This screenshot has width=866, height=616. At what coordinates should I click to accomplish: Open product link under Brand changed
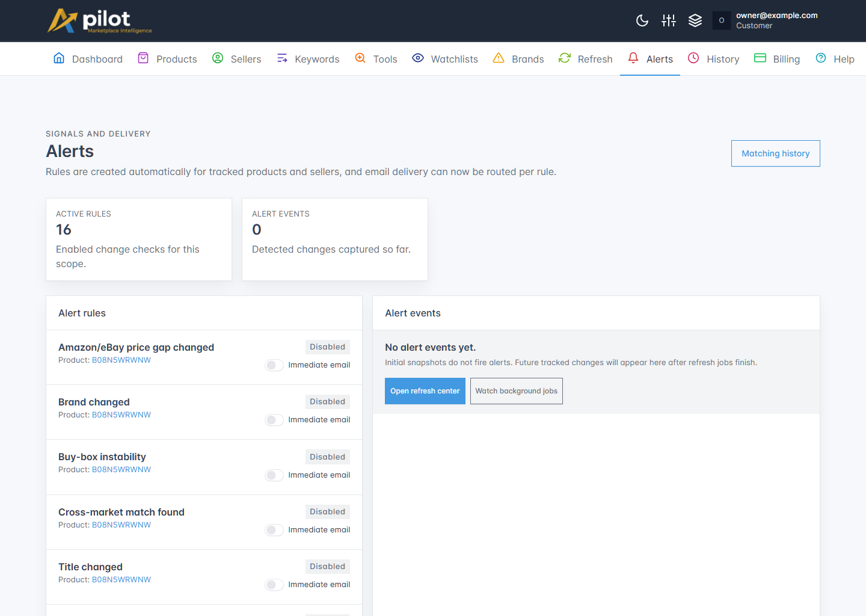[121, 415]
